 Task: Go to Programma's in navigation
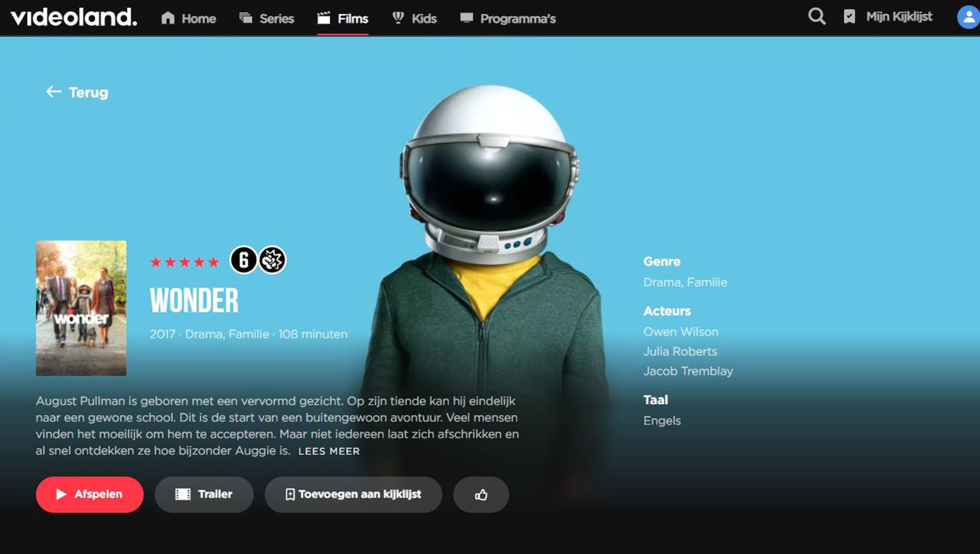click(x=508, y=19)
